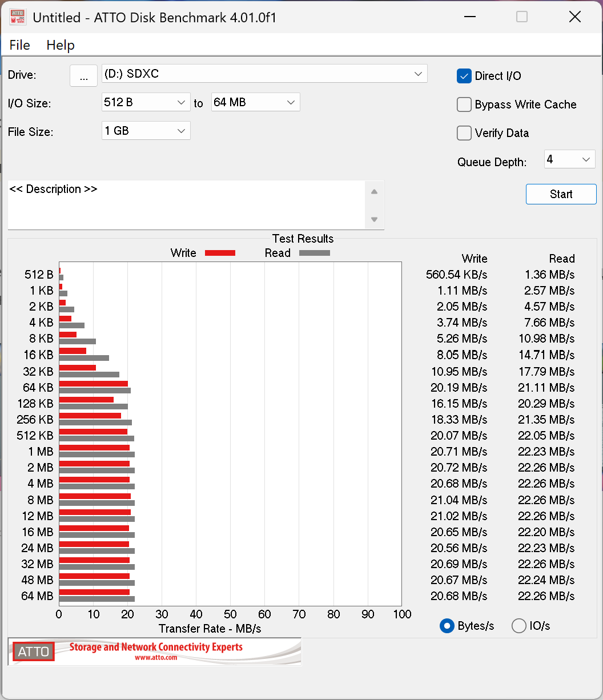
Task: Click the 16.15 MB/s write value
Action: [x=459, y=403]
